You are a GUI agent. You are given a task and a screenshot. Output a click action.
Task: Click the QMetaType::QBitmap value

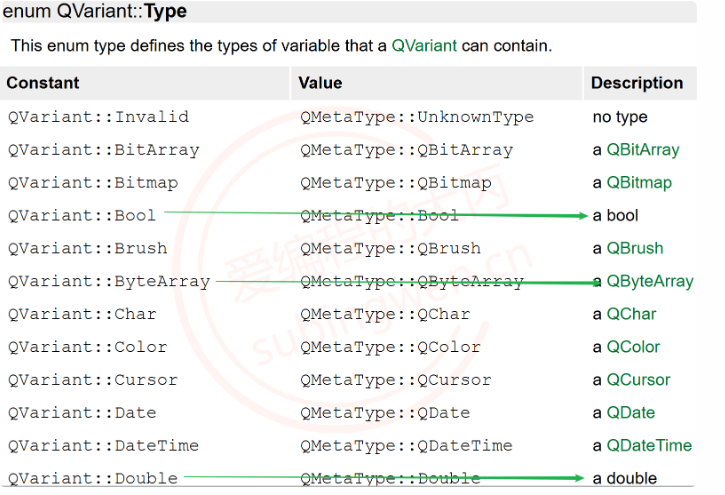(396, 183)
